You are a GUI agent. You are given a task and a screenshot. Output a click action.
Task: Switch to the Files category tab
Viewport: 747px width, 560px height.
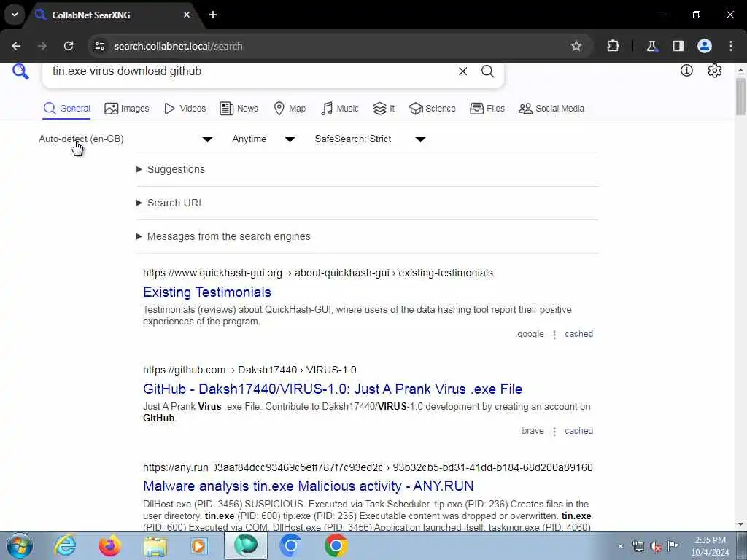[487, 109]
